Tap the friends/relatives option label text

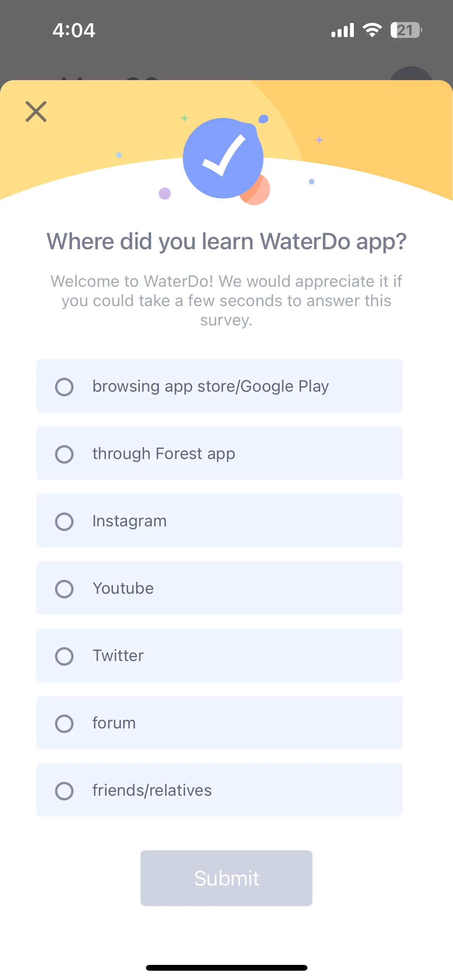(x=152, y=790)
